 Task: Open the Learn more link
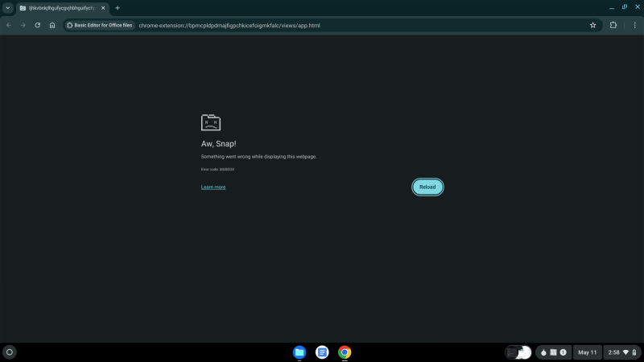(213, 187)
